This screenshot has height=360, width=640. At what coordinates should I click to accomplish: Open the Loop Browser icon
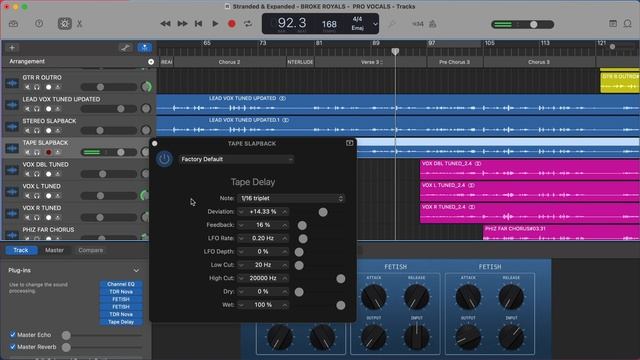pyautogui.click(x=628, y=24)
